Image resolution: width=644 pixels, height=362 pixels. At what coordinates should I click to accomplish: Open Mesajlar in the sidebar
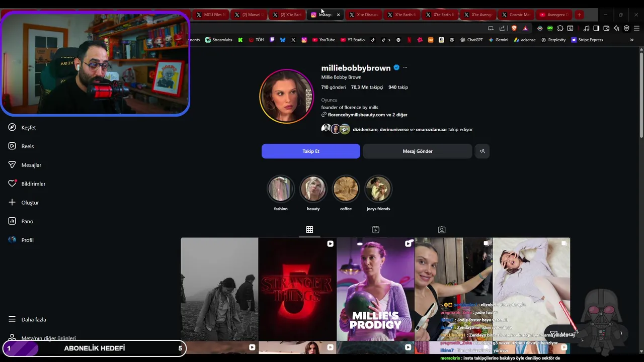click(25, 165)
